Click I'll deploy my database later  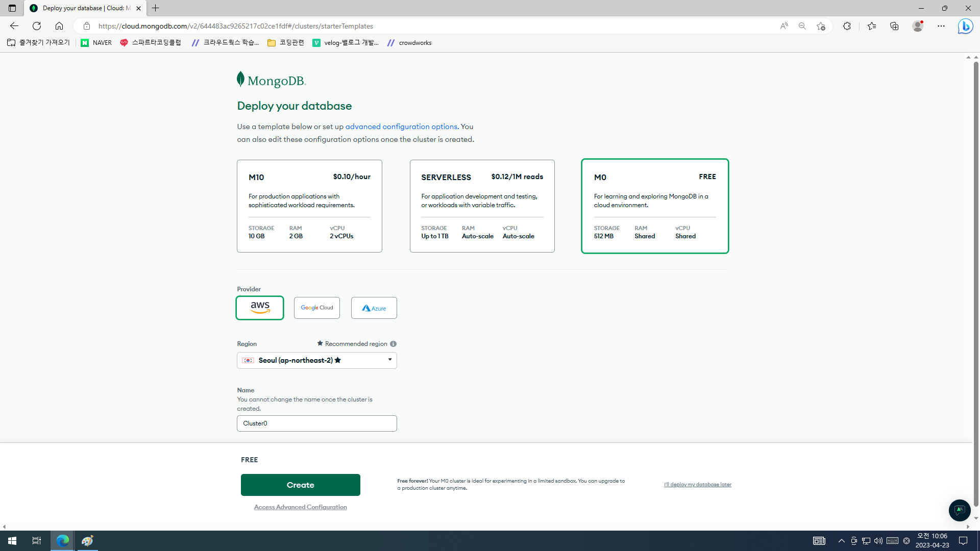[698, 485]
